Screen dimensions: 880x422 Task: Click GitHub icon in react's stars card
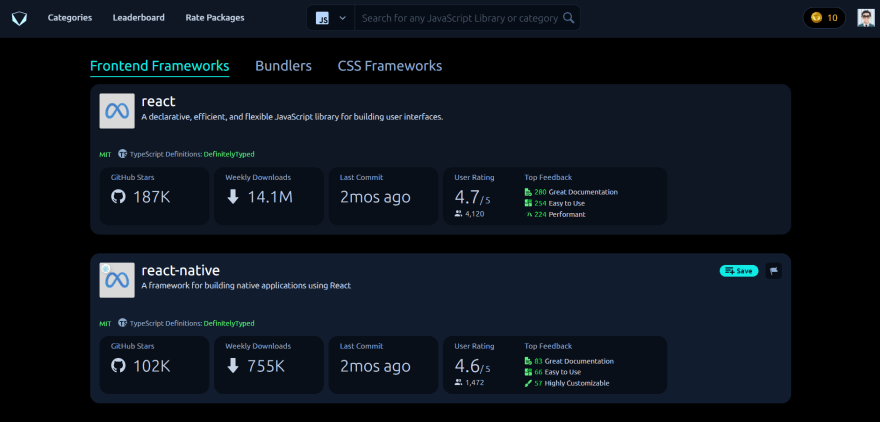point(118,197)
